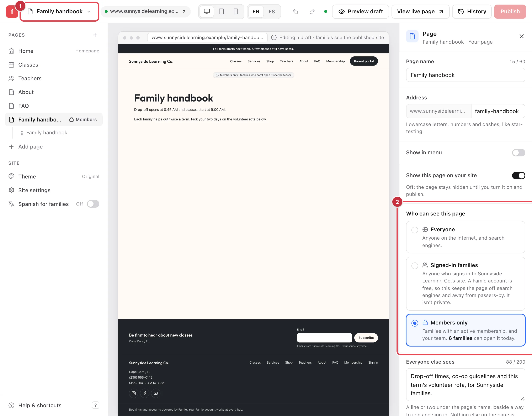This screenshot has width=532, height=416.
Task: Click the fall term announcement banner
Action: click(x=253, y=49)
